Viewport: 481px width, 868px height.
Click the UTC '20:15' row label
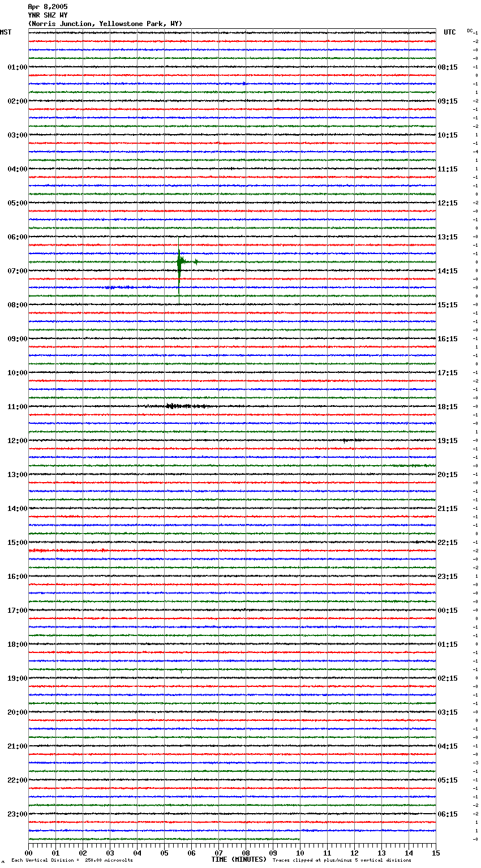pyautogui.click(x=448, y=475)
